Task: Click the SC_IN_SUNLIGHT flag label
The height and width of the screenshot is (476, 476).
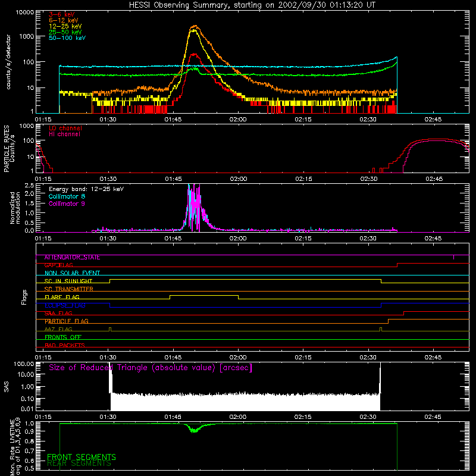Action: pos(68,281)
